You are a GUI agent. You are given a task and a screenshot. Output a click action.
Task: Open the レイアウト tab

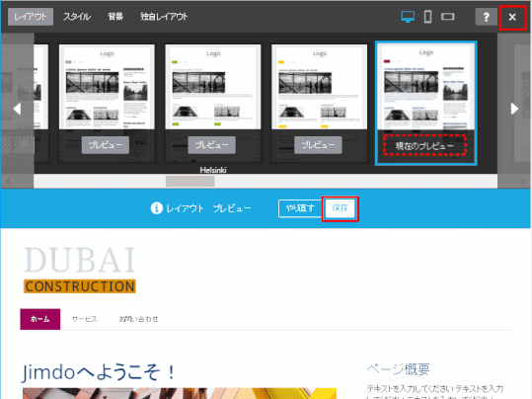click(31, 17)
